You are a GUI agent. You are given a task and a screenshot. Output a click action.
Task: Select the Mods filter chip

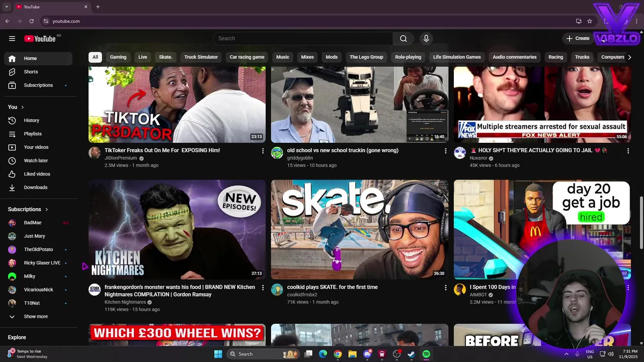coord(332,57)
